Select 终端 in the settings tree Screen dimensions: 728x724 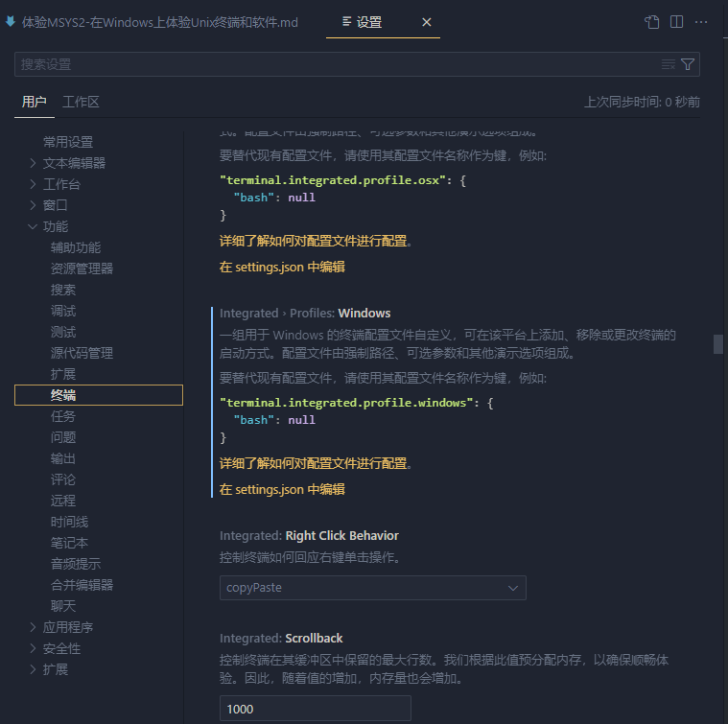pyautogui.click(x=63, y=395)
